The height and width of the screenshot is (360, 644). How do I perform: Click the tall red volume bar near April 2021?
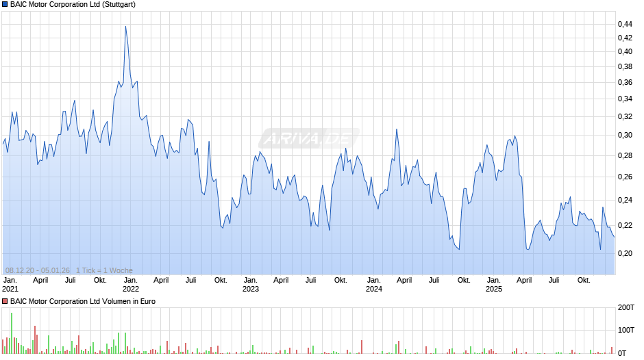(x=35, y=340)
